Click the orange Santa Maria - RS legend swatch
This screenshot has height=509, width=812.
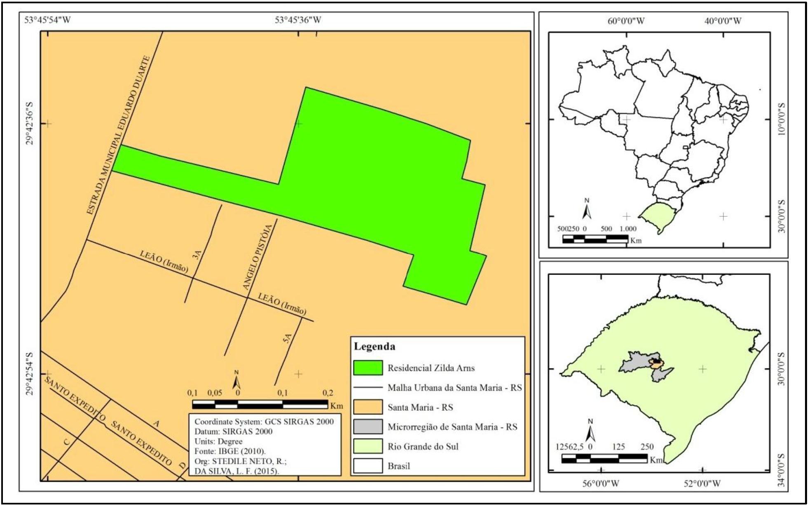coord(368,407)
